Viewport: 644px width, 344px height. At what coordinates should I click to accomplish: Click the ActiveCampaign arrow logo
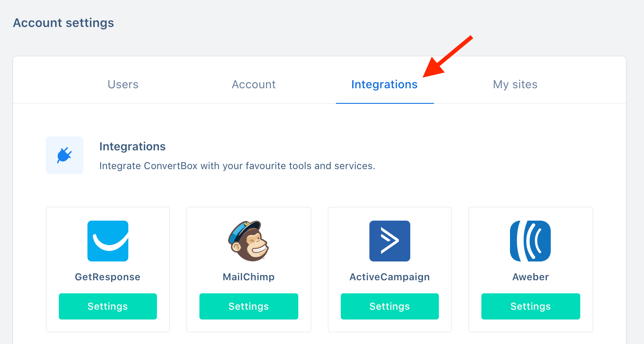click(x=390, y=241)
